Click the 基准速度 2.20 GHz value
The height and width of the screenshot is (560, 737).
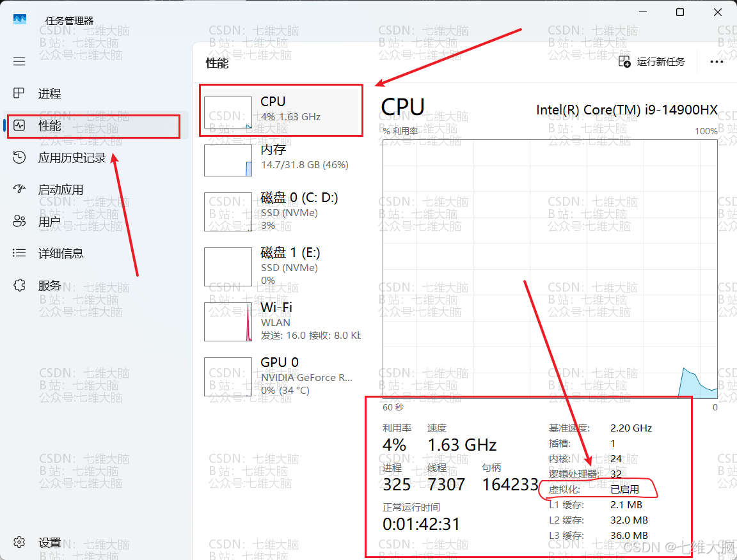(631, 428)
